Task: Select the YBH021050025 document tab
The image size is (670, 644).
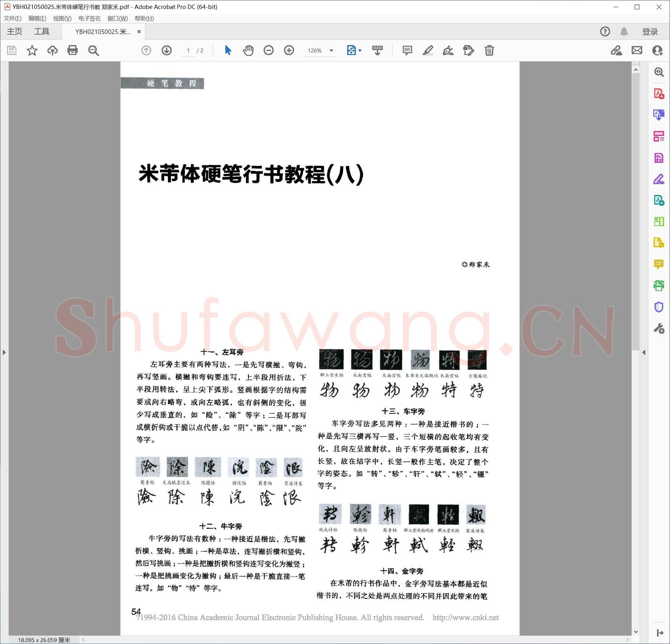Action: tap(103, 32)
